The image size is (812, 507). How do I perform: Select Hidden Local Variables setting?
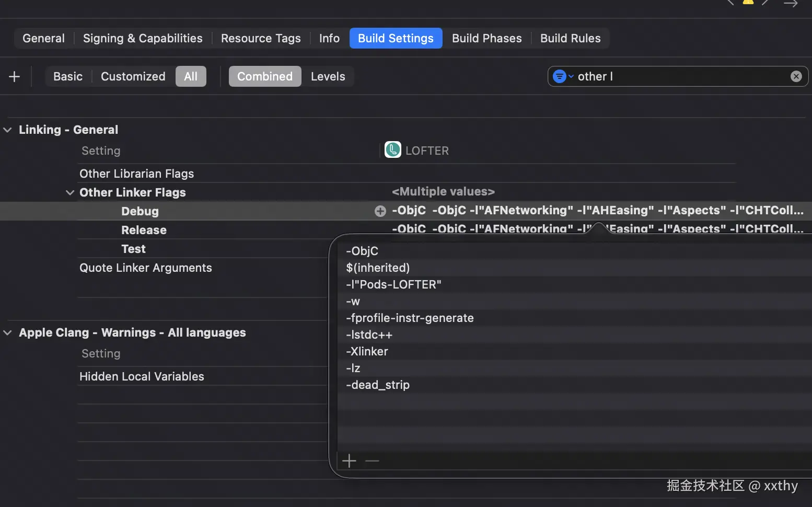click(x=142, y=376)
